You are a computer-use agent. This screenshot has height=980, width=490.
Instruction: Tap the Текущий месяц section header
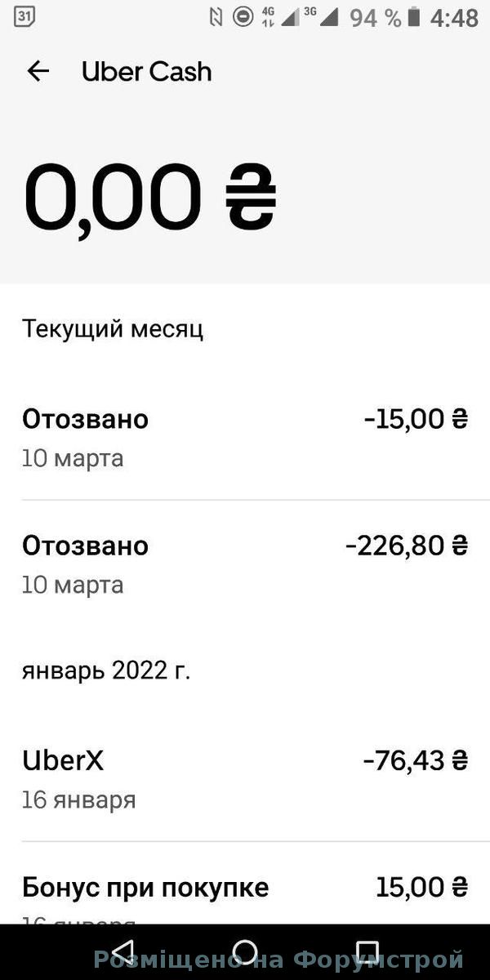pos(113,329)
